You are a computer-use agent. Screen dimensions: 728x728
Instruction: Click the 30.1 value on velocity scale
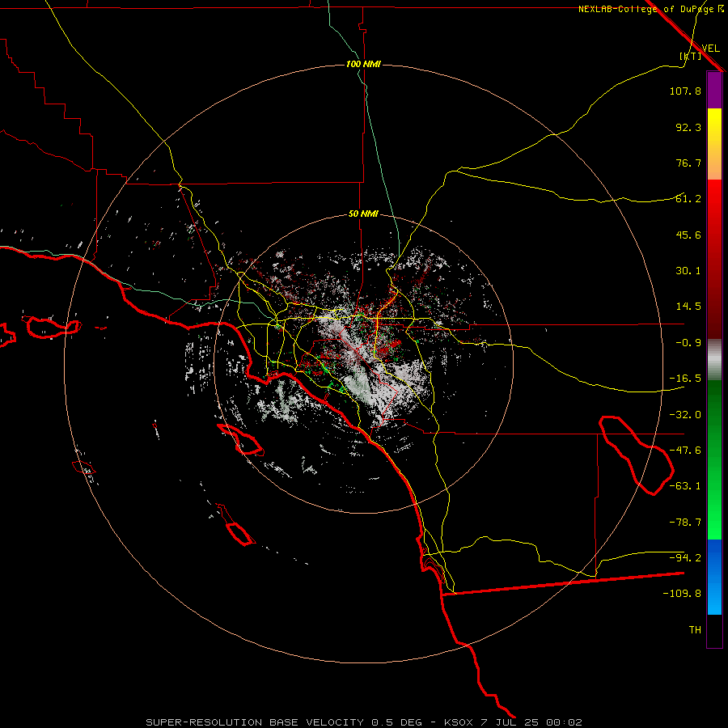pyautogui.click(x=688, y=271)
